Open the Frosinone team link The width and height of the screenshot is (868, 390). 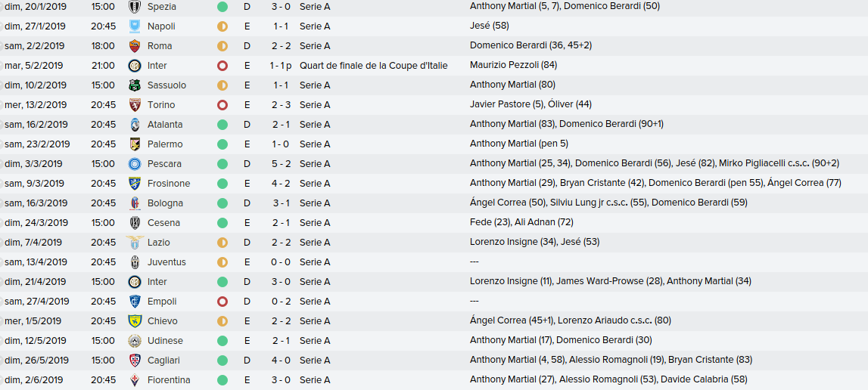[169, 183]
